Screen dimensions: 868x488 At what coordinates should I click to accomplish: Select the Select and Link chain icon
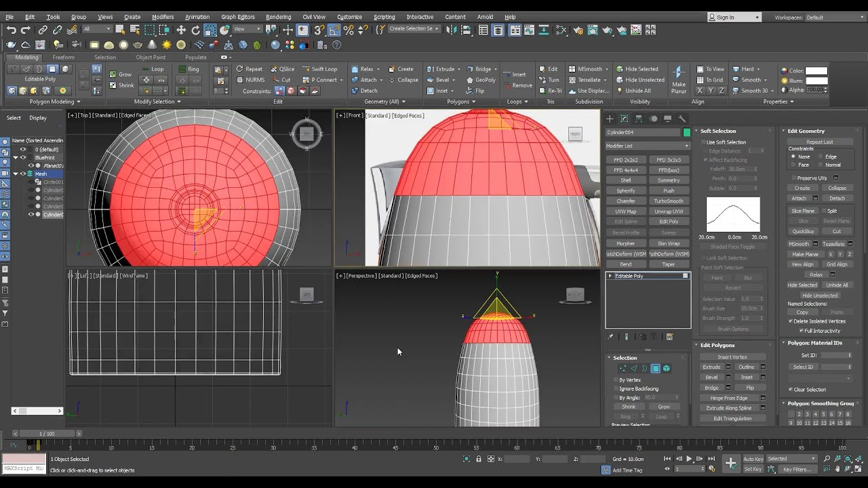(43, 30)
